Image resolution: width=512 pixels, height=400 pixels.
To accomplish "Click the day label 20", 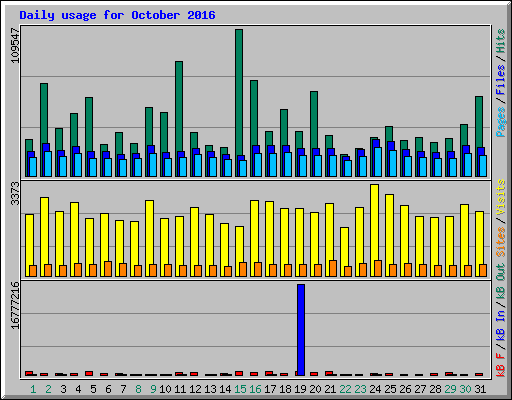I will (x=315, y=389).
